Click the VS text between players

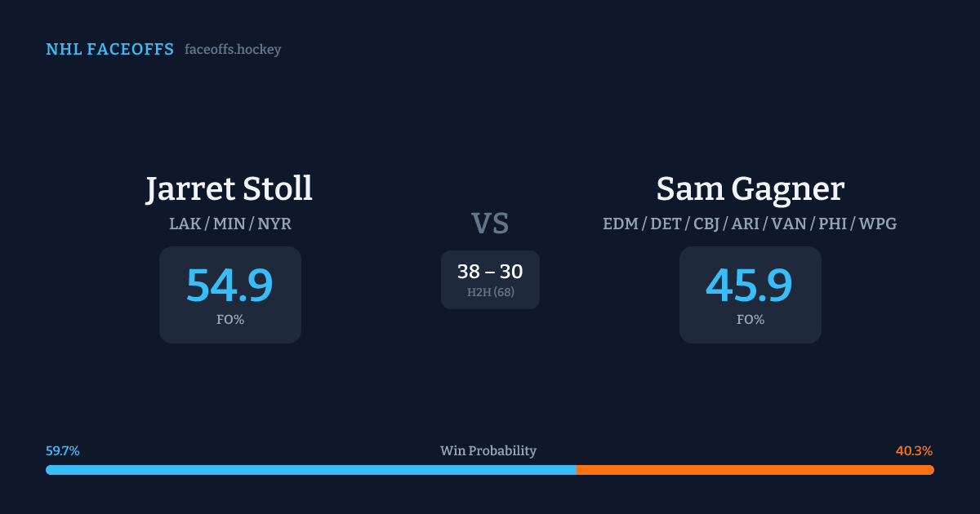point(490,224)
